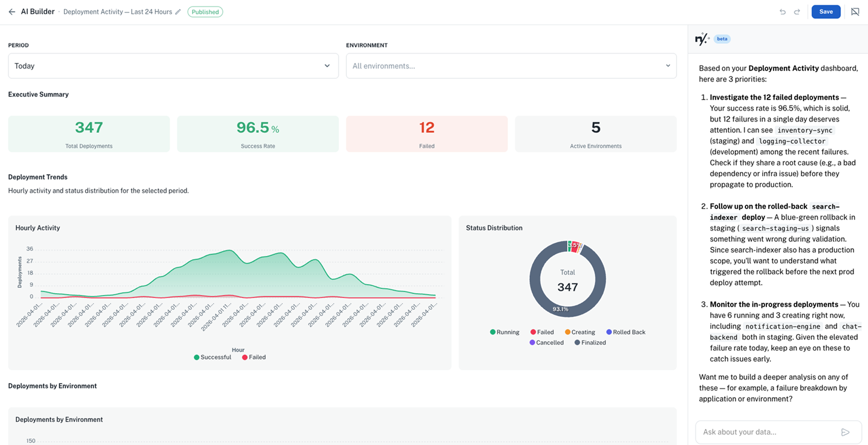Undo the last change
This screenshot has width=868, height=445.
click(x=783, y=12)
